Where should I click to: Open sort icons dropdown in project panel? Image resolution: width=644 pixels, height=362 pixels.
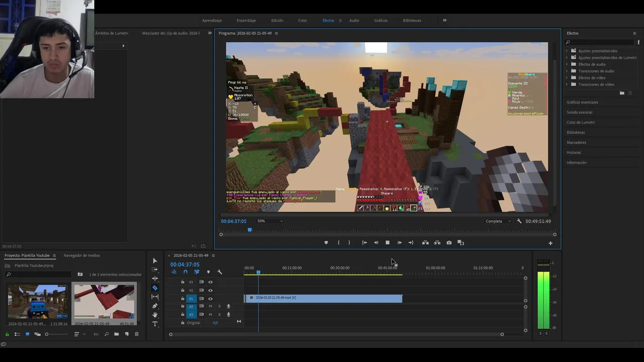(78, 334)
